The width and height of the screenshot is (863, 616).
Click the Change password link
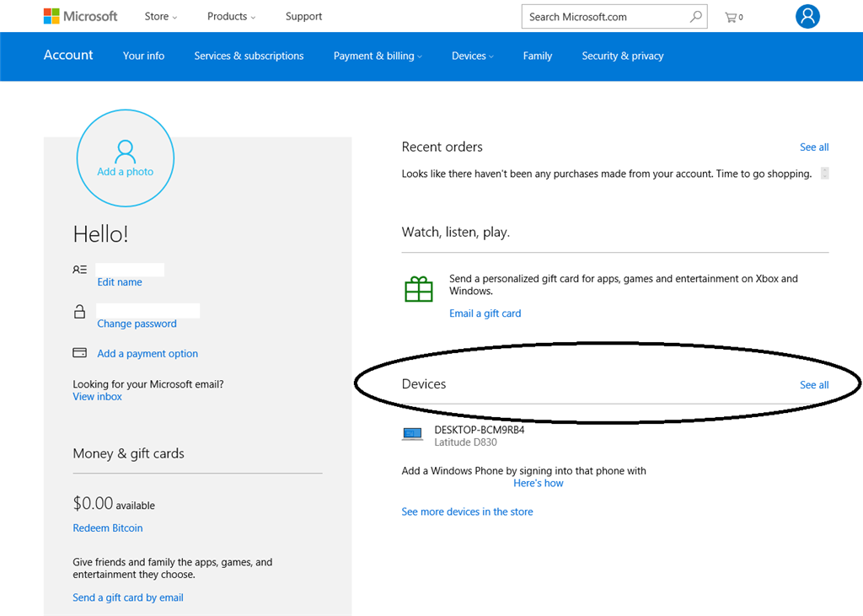click(x=137, y=324)
